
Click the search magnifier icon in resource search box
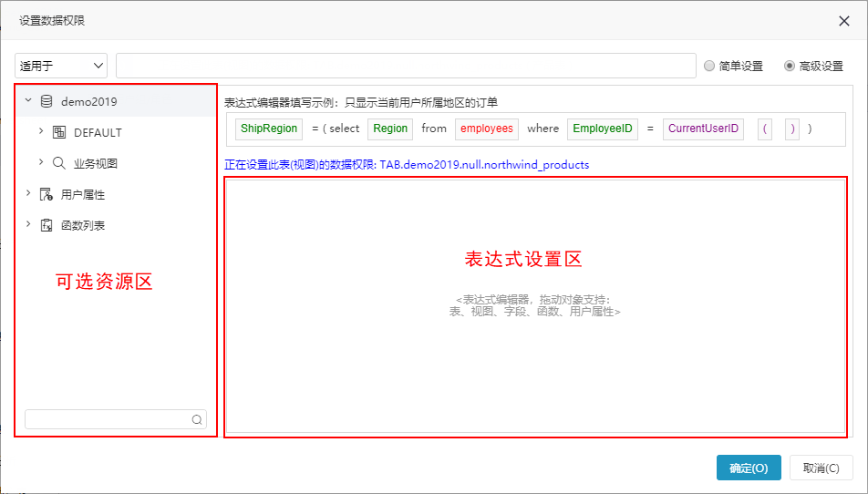click(197, 420)
